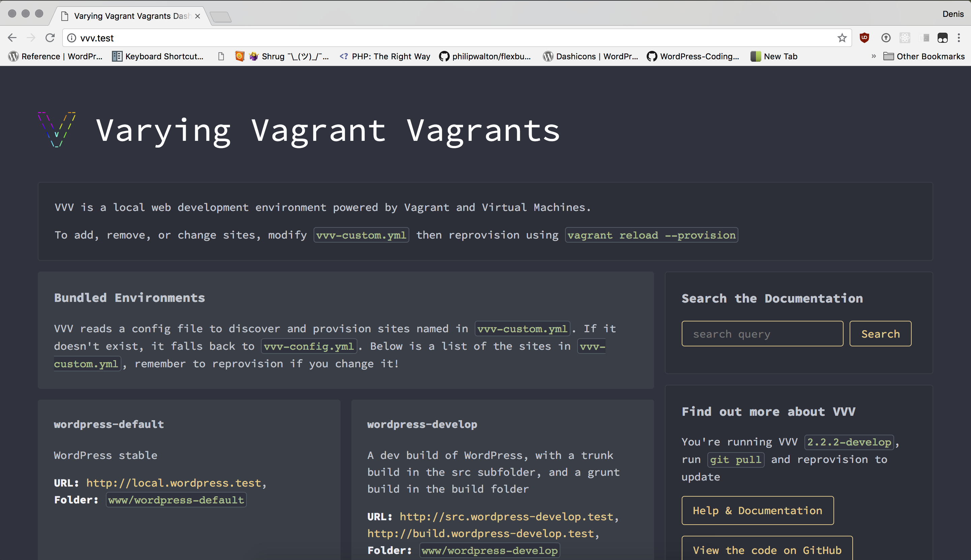971x560 pixels.
Task: Click the bookmark star icon
Action: 842,38
